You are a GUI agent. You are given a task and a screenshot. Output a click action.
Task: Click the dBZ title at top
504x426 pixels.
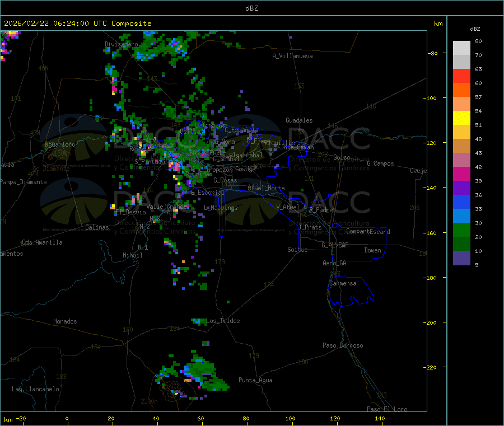(x=251, y=8)
